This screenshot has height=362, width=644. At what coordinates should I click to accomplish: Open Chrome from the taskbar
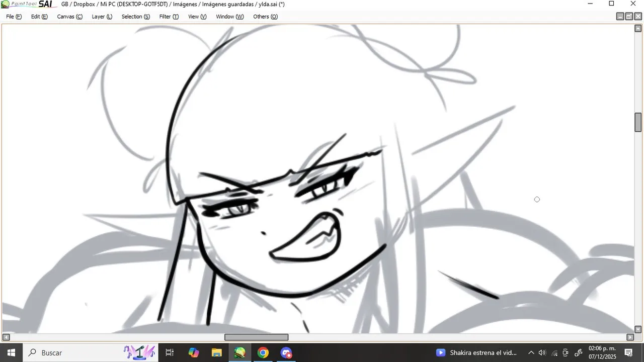coord(263,353)
